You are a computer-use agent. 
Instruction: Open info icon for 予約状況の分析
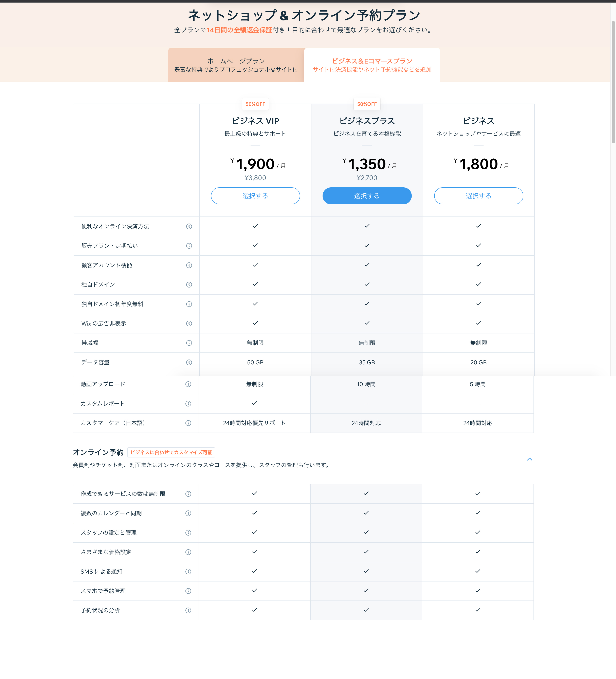click(x=188, y=611)
